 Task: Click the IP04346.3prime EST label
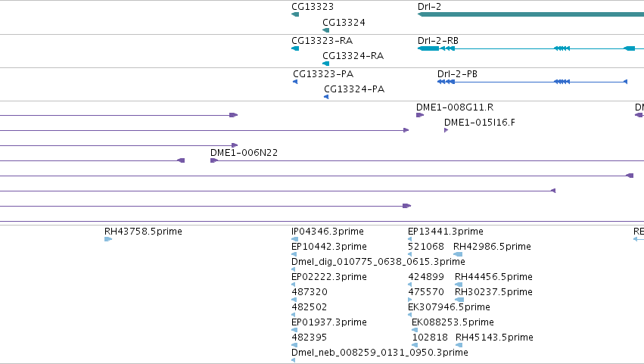328,232
